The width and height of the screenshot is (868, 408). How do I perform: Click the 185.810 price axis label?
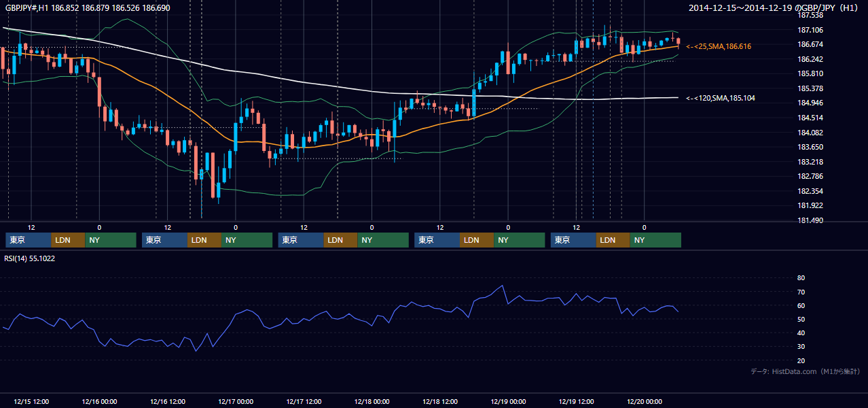[810, 73]
